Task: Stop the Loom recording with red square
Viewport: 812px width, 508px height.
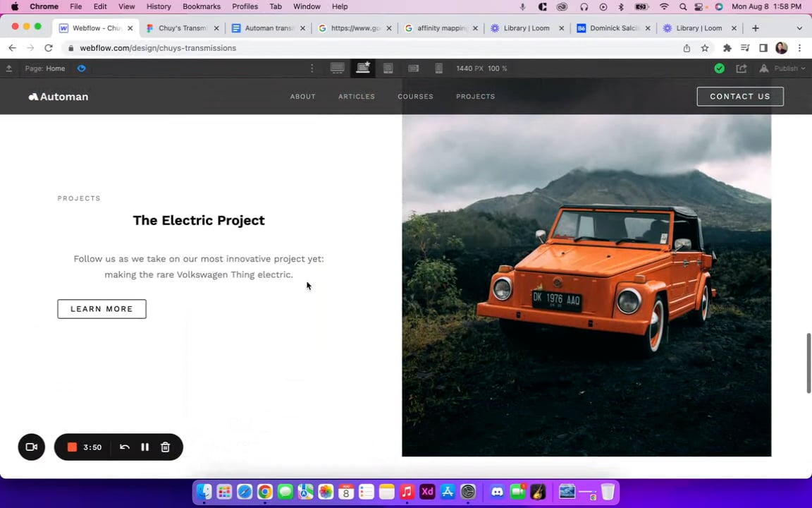Action: click(x=72, y=447)
